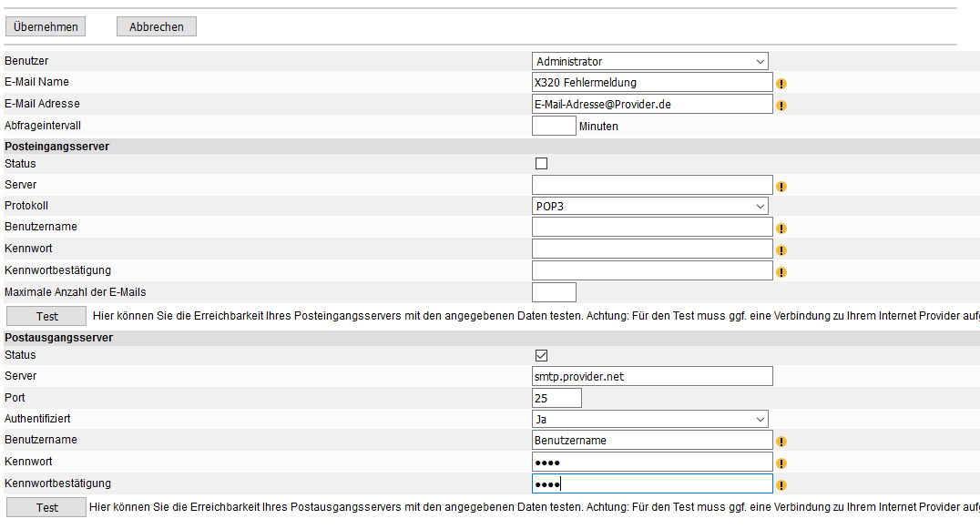Click the Abfrageintervall minutes input field
Image resolution: width=980 pixels, height=529 pixels.
554,126
